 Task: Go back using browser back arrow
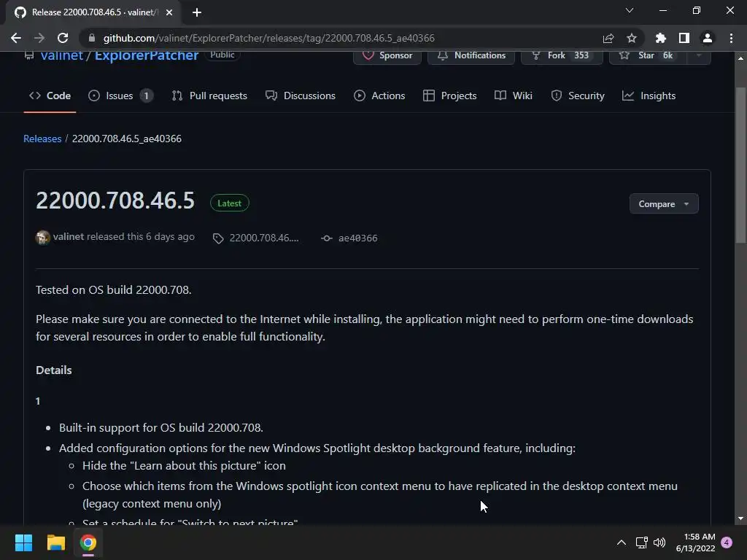[x=16, y=38]
